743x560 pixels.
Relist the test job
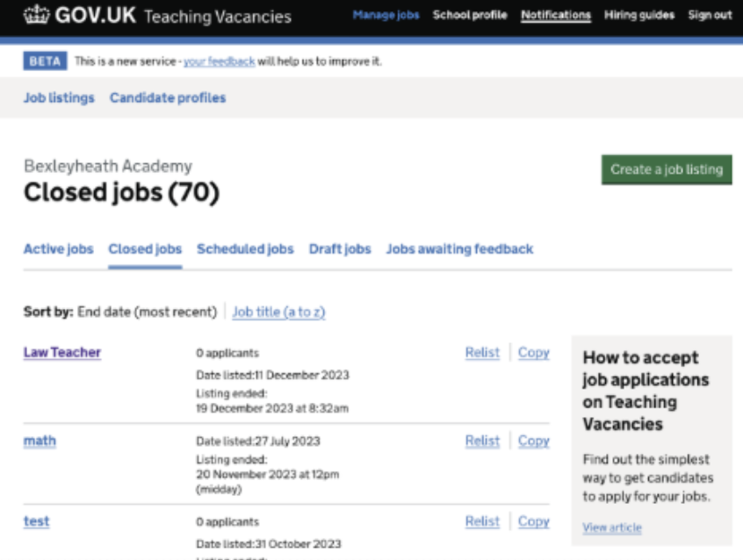(482, 521)
